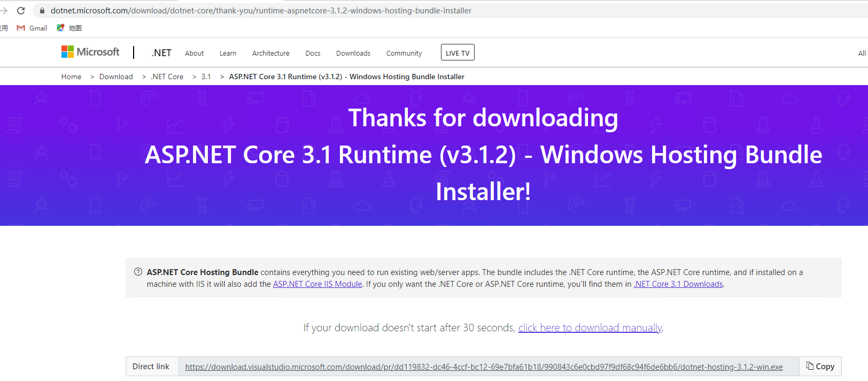868x381 pixels.
Task: Click the 'Direct link' label
Action: [151, 367]
